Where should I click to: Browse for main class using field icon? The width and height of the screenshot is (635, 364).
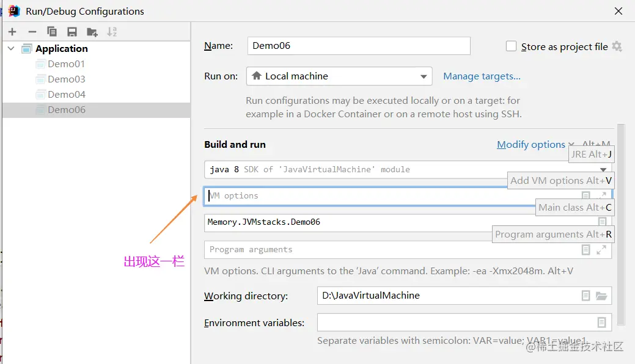coord(602,222)
